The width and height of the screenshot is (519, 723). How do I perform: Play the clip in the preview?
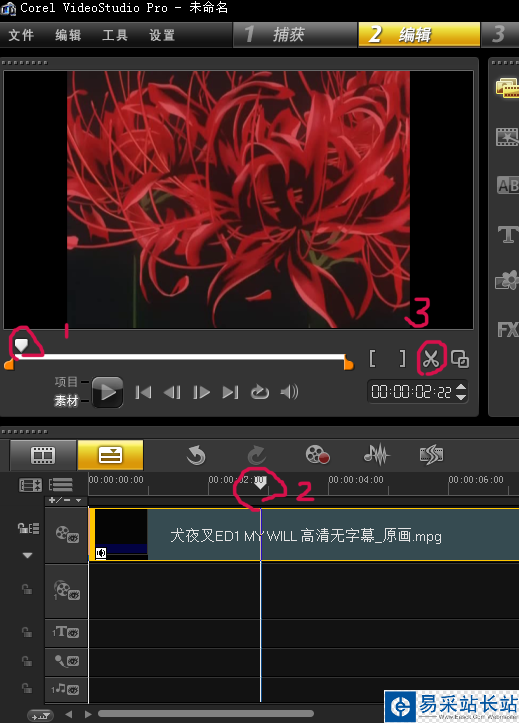pyautogui.click(x=107, y=392)
